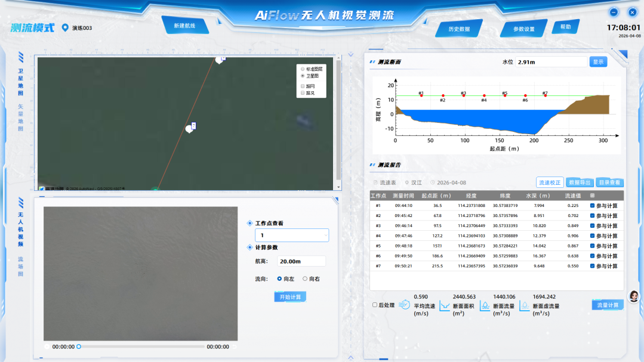
Task: Click the average flow velocity (平均流速) icon
Action: coord(404,305)
